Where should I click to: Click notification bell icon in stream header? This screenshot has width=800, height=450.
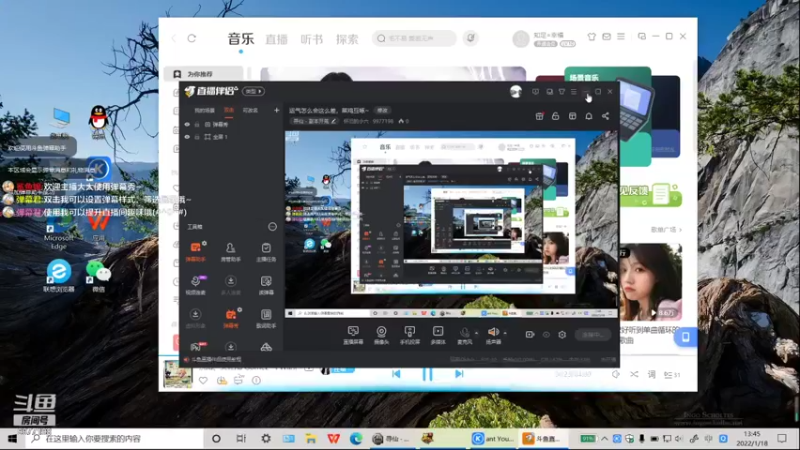(x=589, y=116)
